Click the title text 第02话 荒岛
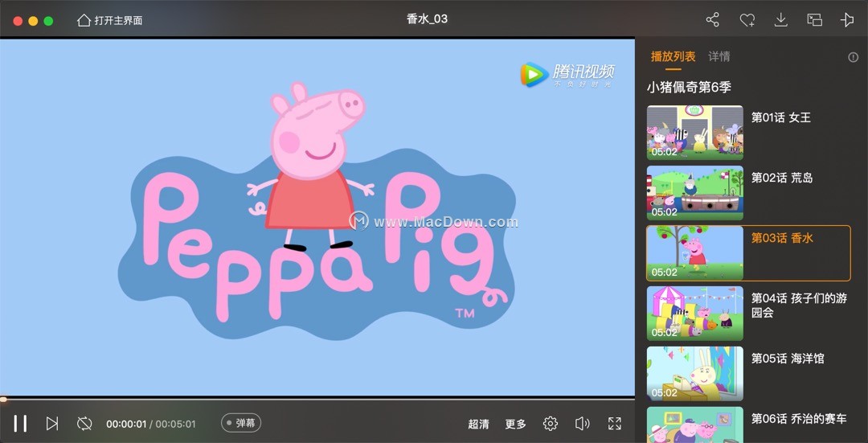868x443 pixels. [782, 178]
